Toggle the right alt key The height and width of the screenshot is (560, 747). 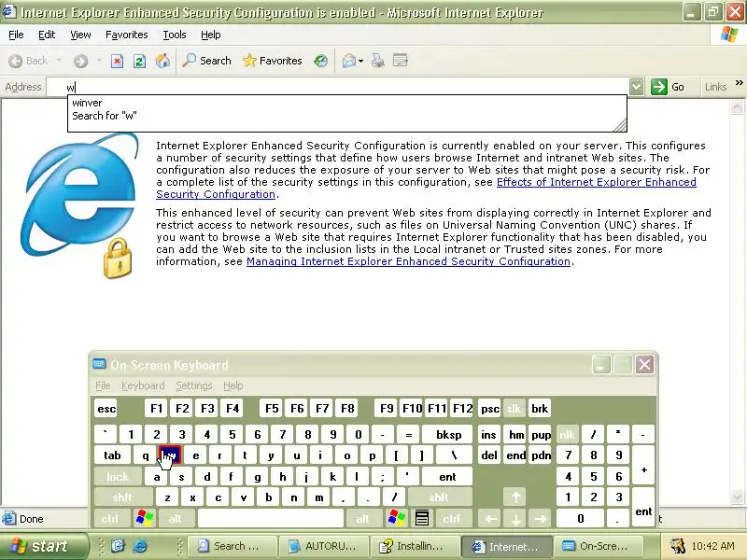pos(362,519)
